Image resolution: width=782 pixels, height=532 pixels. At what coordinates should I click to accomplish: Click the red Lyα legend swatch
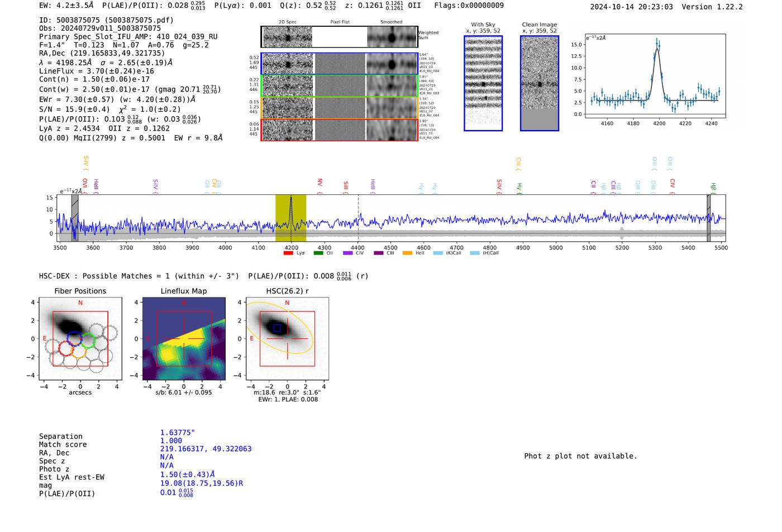point(288,253)
